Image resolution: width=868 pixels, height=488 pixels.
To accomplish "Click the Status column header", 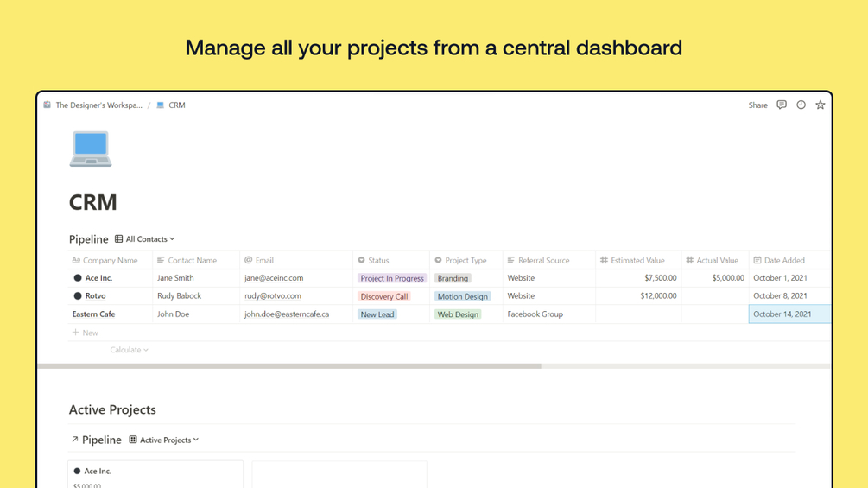I will [x=378, y=260].
